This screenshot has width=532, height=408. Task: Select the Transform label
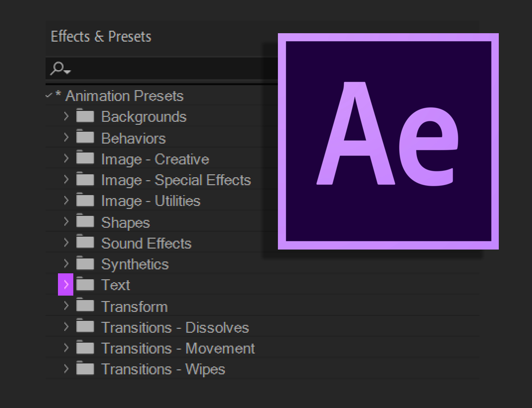click(134, 306)
